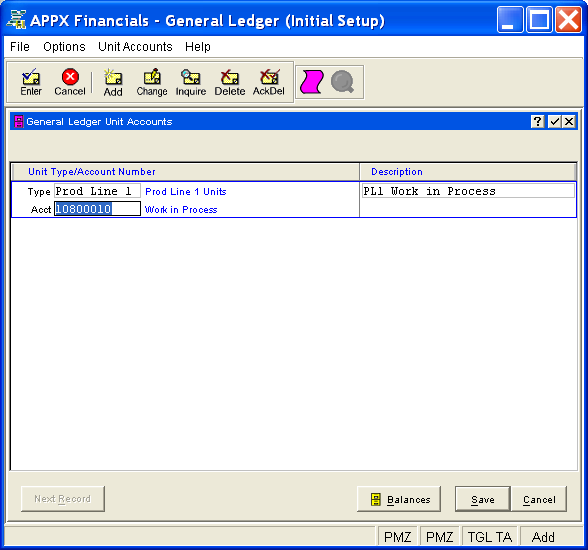Image resolution: width=588 pixels, height=550 pixels.
Task: Maximize the APPX Financials window
Action: 539,19
